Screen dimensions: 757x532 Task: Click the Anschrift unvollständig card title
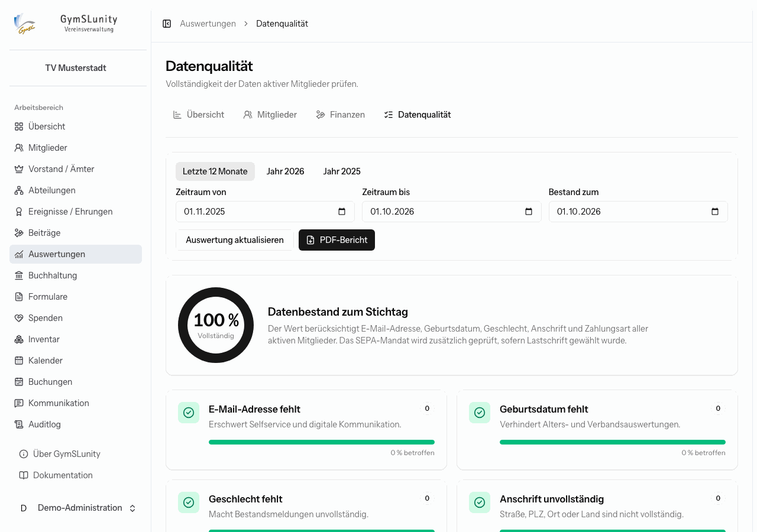tap(552, 499)
